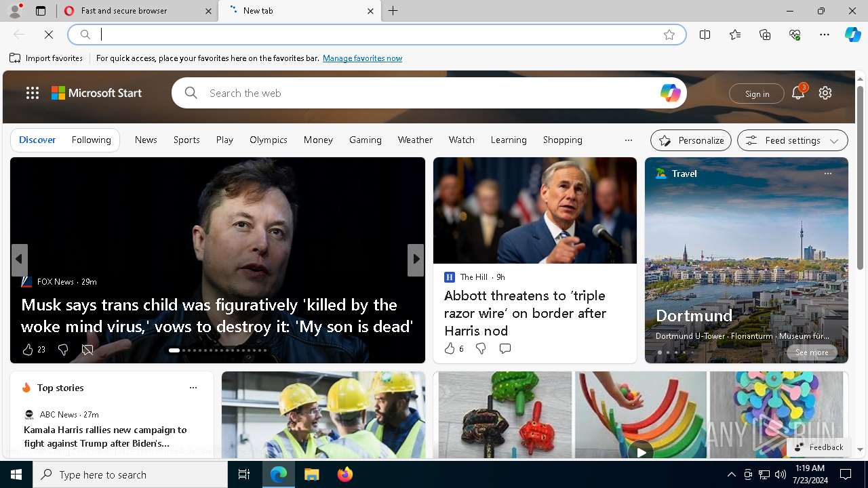Viewport: 868px width, 488px height.
Task: Stop loading the page
Action: point(49,35)
